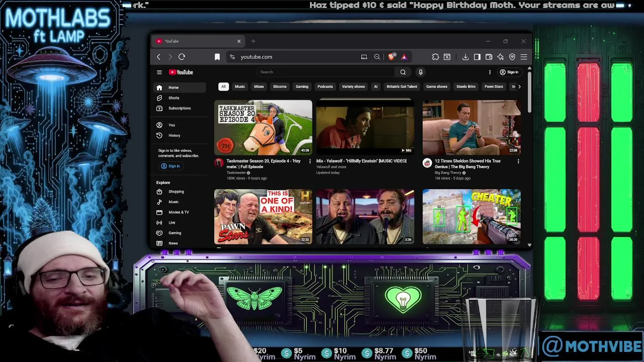Viewport: 644px width, 362px height.
Task: Open browser downloads icon
Action: (465, 57)
